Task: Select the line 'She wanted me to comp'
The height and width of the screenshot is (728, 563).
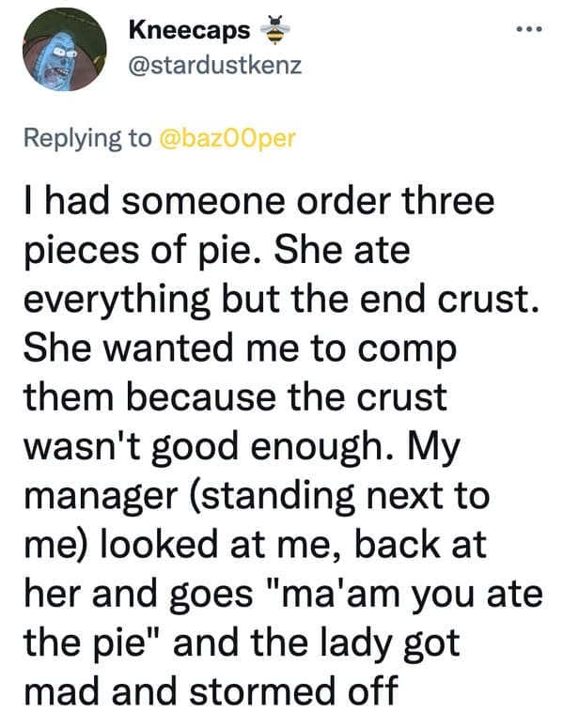Action: coord(241,349)
